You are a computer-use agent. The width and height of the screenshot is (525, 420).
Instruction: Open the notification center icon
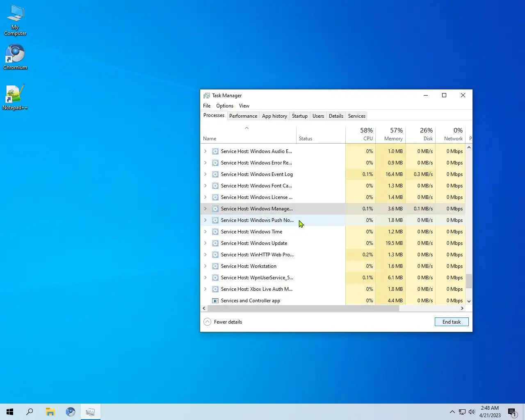512,412
